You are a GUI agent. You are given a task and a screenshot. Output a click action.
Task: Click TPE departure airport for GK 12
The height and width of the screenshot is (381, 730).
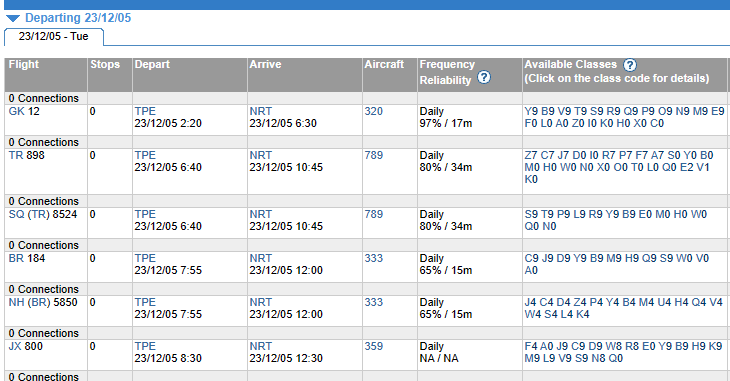tap(145, 111)
